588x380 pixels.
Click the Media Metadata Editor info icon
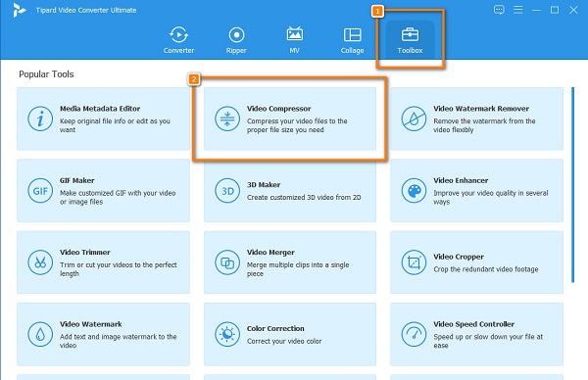click(x=40, y=119)
